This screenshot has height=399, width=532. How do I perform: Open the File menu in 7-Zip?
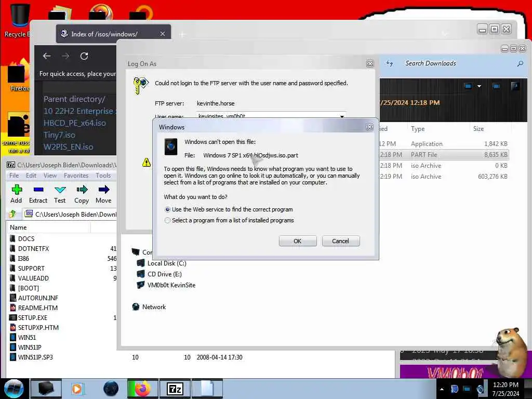click(x=14, y=176)
